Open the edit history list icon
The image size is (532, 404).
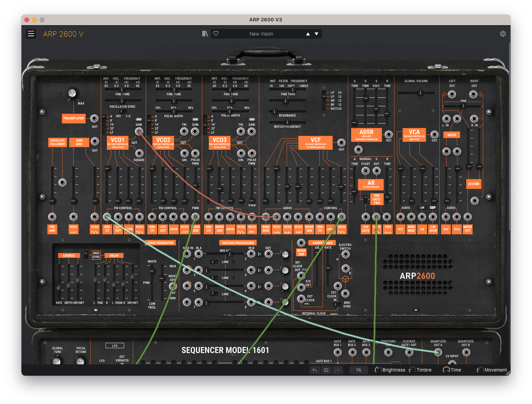[x=326, y=370]
